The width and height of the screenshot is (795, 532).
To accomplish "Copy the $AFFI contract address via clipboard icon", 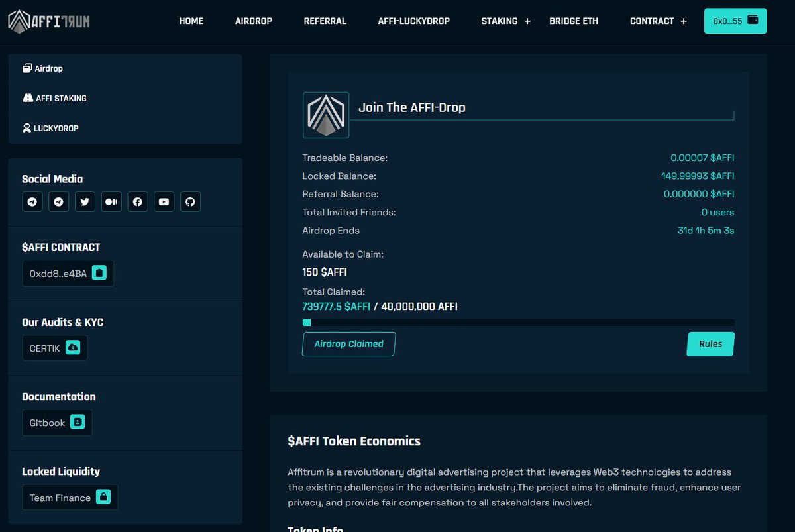I will (99, 273).
